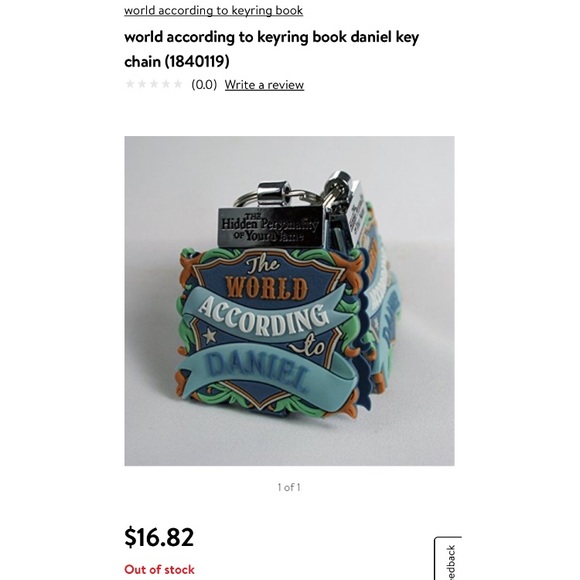Select the third rating star
The image size is (580, 580).
click(x=154, y=84)
